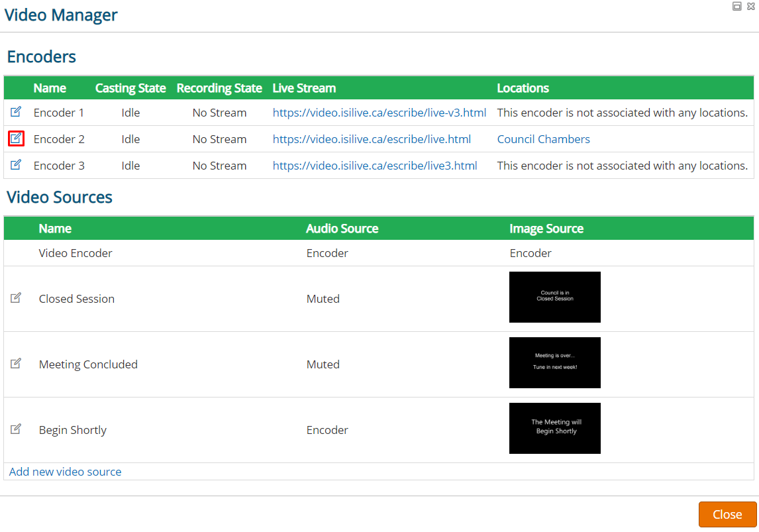Click the Video Sources Name column header
Image resolution: width=759 pixels, height=532 pixels.
55,229
